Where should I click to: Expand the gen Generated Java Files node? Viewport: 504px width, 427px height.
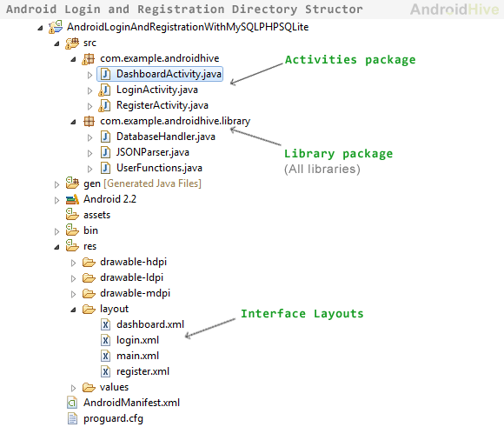[x=56, y=184]
